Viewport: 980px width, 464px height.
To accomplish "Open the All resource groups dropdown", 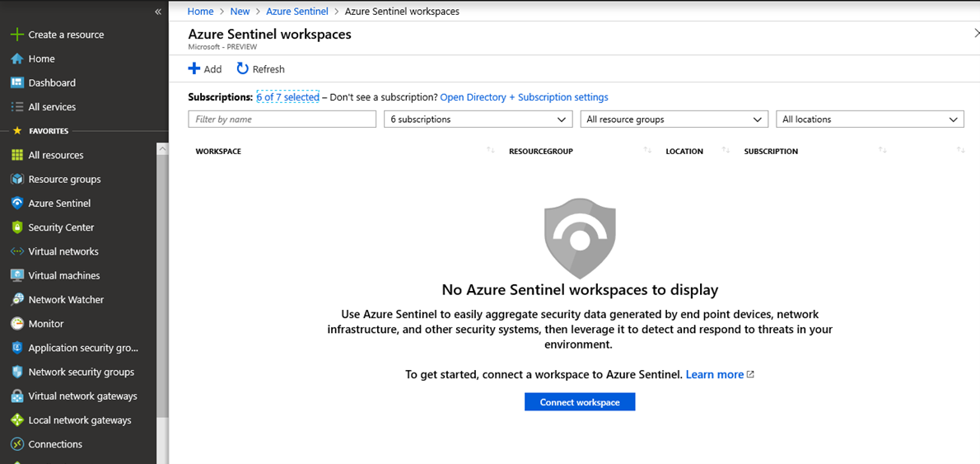I will [674, 119].
